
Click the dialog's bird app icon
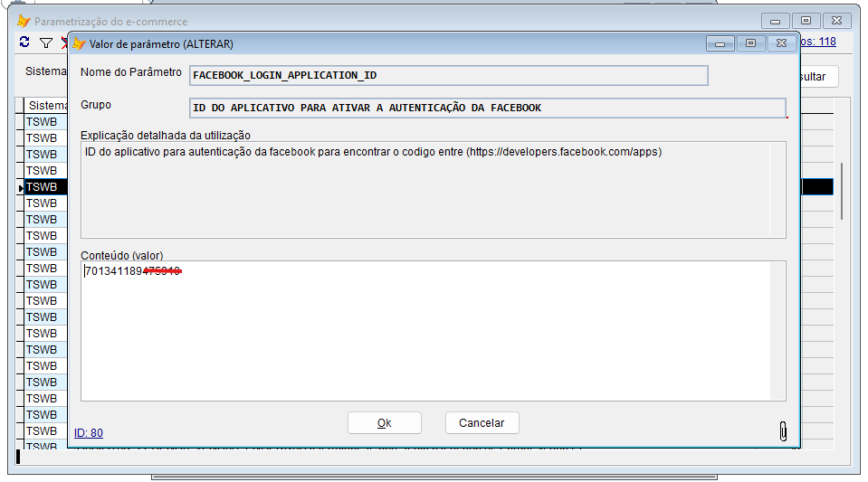79,43
